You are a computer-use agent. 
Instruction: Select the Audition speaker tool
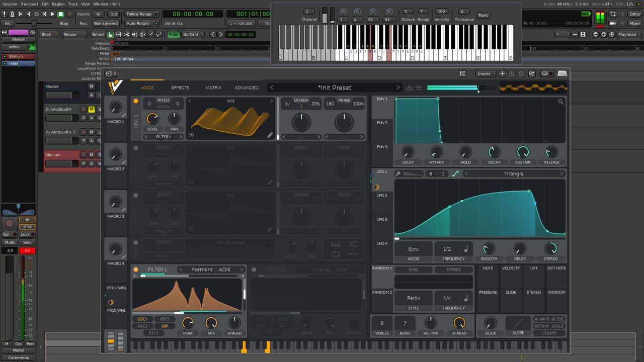134,35
